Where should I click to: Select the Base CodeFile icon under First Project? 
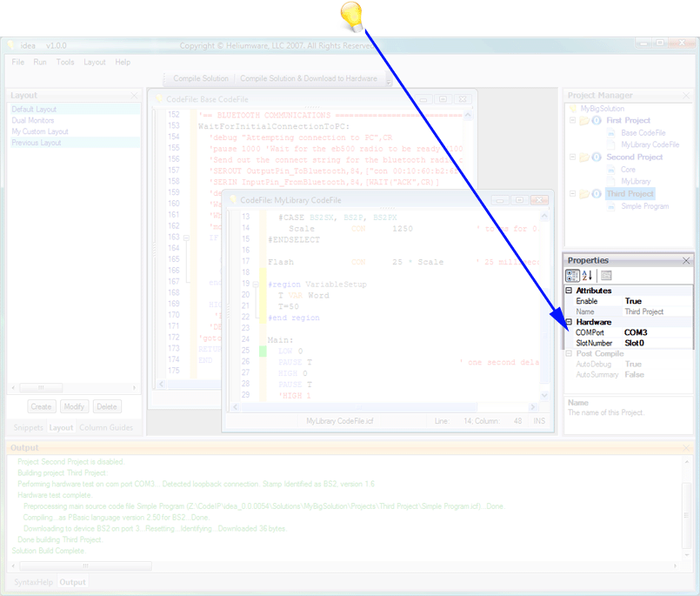(611, 133)
